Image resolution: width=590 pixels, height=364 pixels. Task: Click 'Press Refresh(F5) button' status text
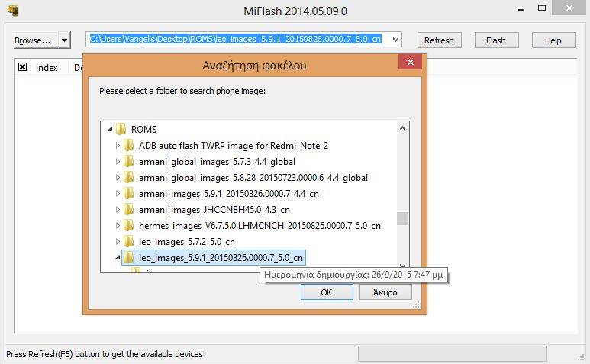click(x=105, y=354)
